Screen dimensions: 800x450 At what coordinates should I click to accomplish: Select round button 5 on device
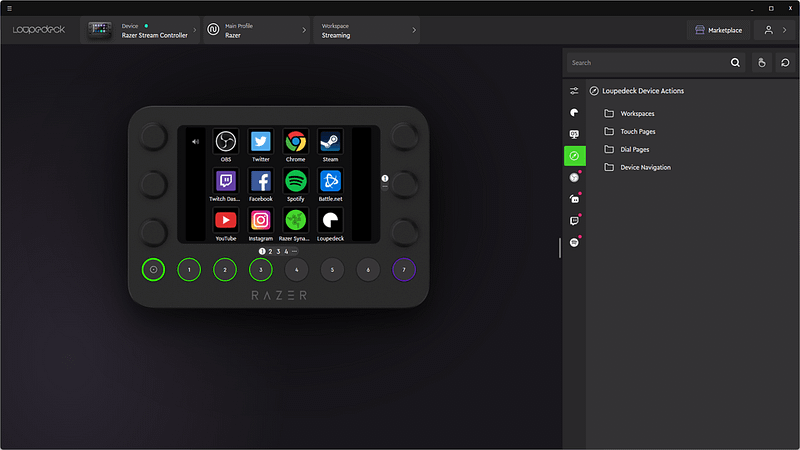tap(332, 269)
